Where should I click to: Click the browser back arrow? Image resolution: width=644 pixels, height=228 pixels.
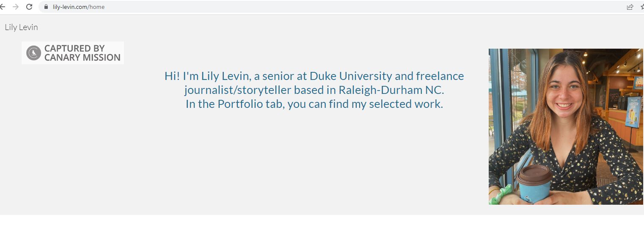pyautogui.click(x=2, y=7)
